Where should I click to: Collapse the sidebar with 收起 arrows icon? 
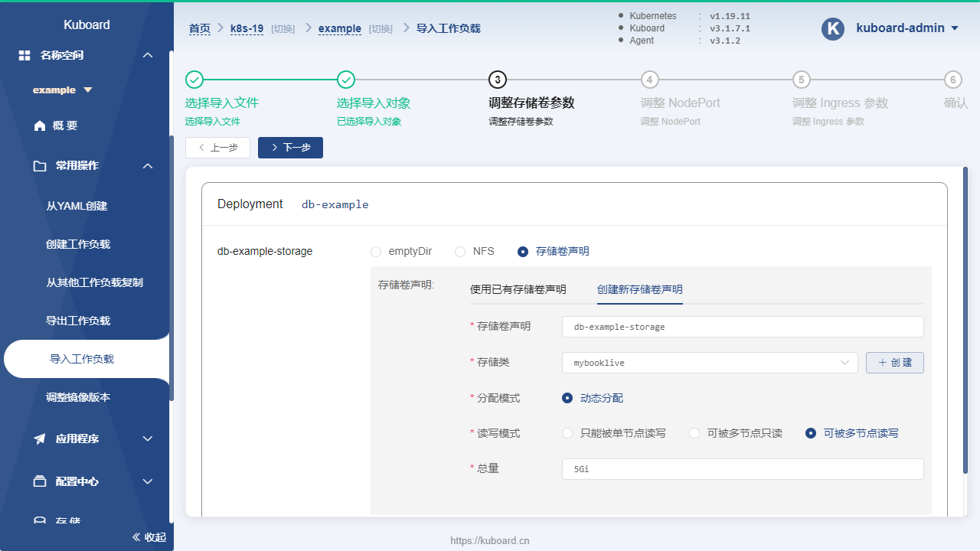136,537
